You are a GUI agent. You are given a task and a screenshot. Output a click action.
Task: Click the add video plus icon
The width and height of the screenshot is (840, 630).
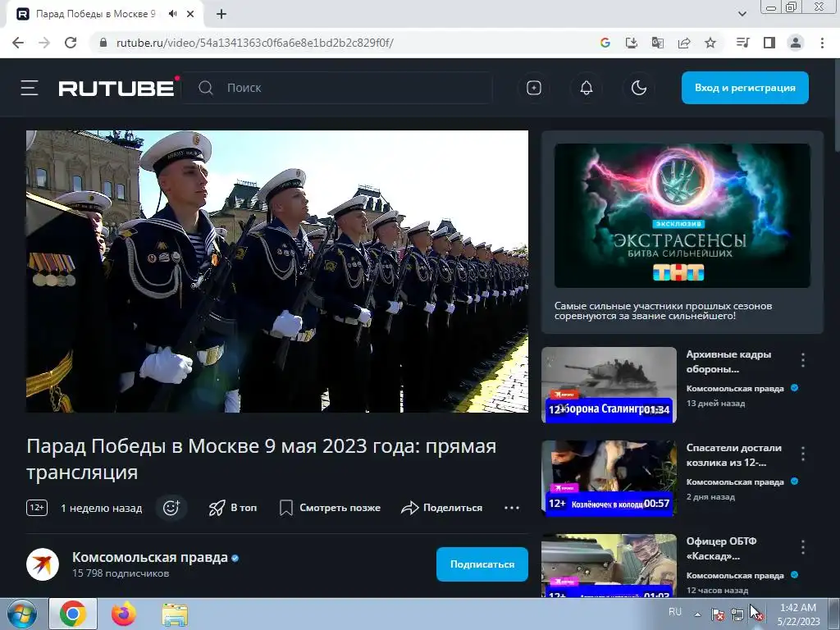click(533, 88)
